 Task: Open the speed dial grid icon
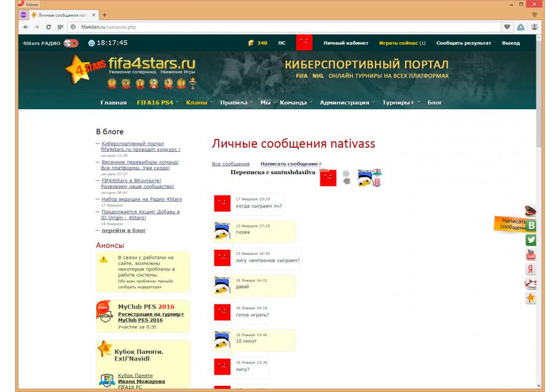[x=60, y=27]
